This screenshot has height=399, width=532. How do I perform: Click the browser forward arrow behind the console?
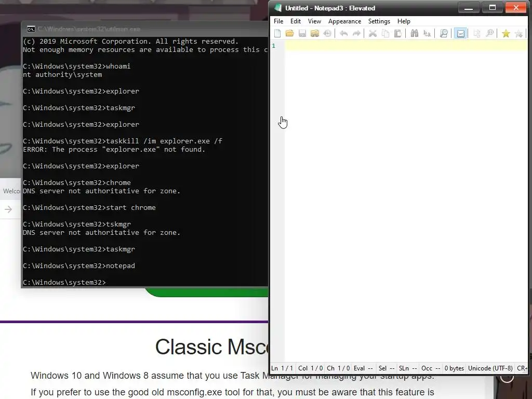(x=8, y=210)
